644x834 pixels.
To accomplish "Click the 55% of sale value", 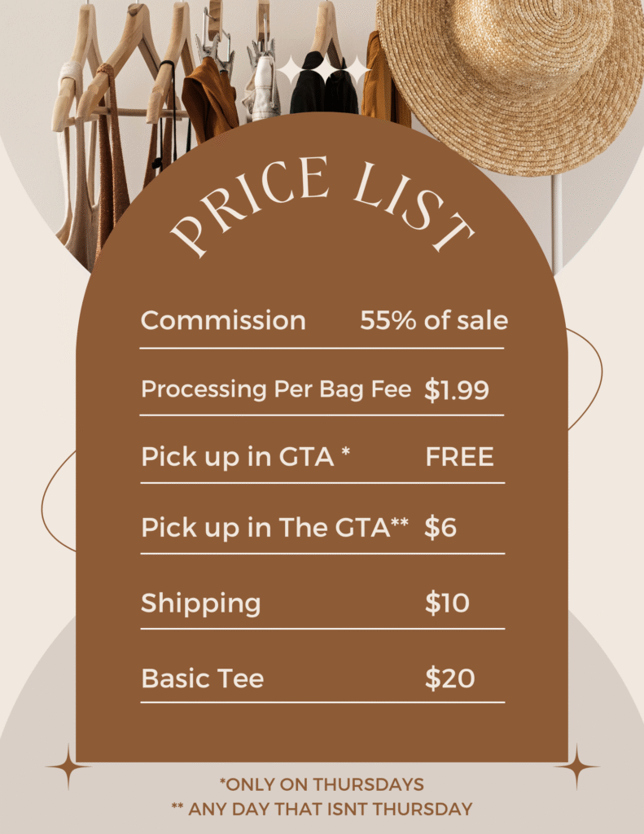I will pyautogui.click(x=434, y=320).
